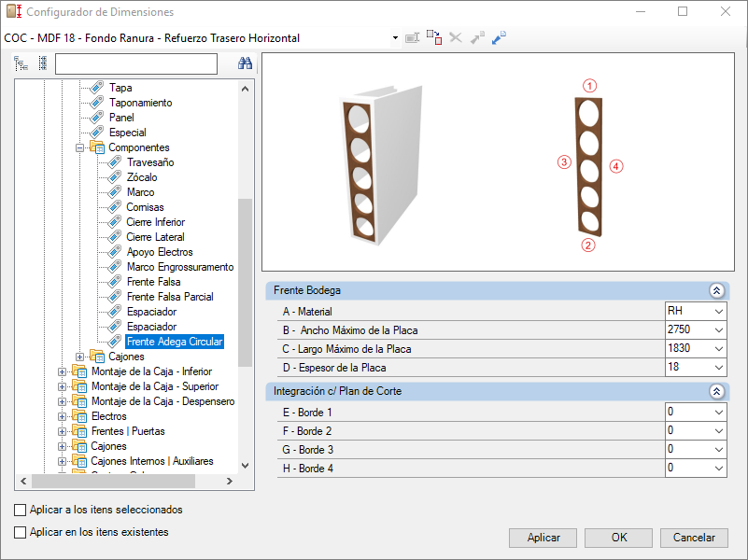The image size is (748, 560).
Task: Enable Aplicar a los itens seleccionados checkbox
Action: [x=20, y=510]
